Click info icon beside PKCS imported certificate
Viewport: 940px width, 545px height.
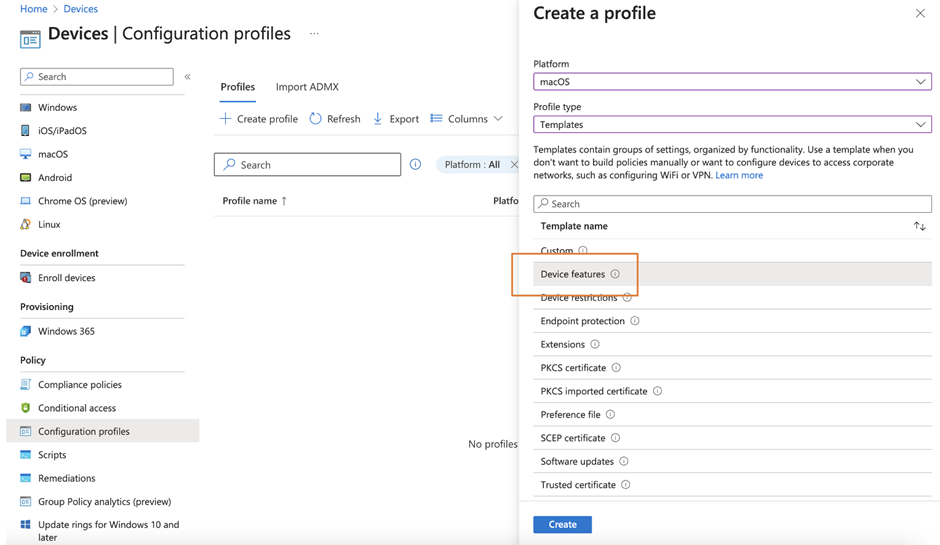[x=658, y=391]
